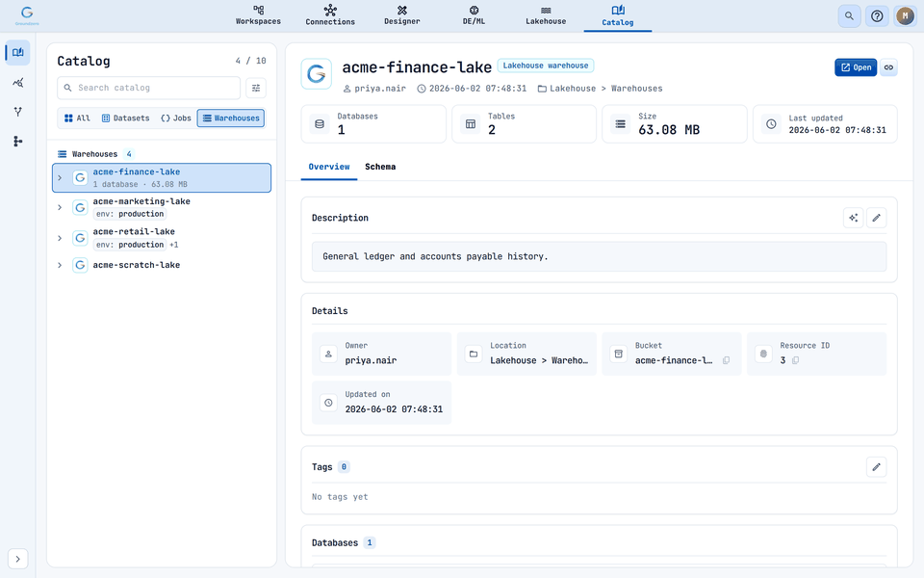
Task: Select acme-marketing-lake in the warehouse list
Action: pyautogui.click(x=162, y=208)
